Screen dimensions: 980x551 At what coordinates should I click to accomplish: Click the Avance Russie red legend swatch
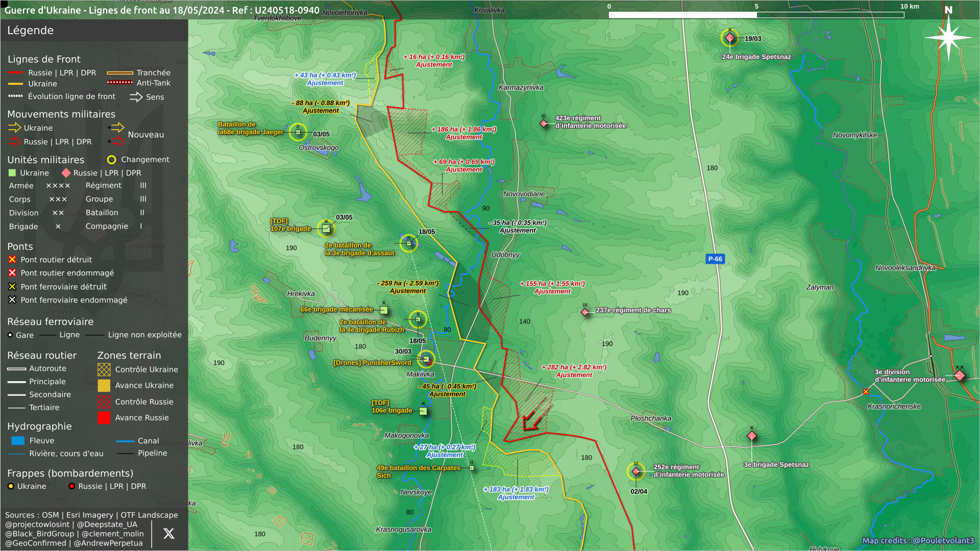(104, 418)
